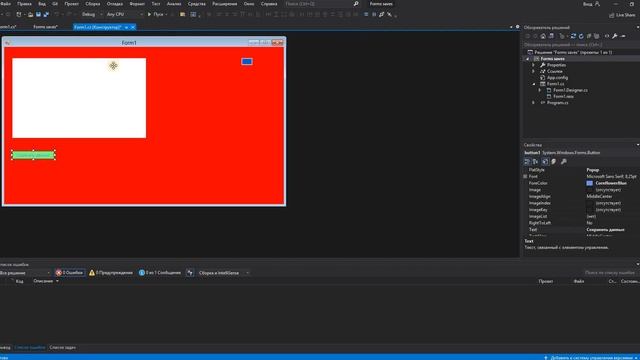Click the Properties page icon in Properties panel
This screenshot has width=640, height=360.
click(545, 162)
